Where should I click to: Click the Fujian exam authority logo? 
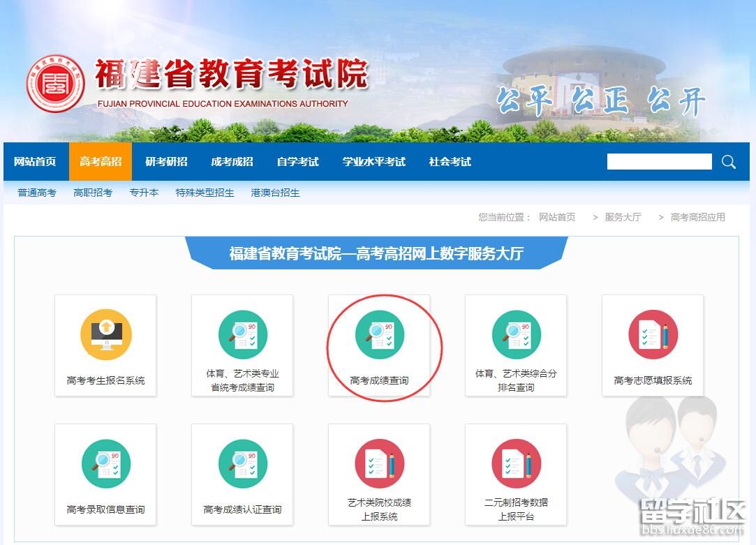[x=56, y=85]
